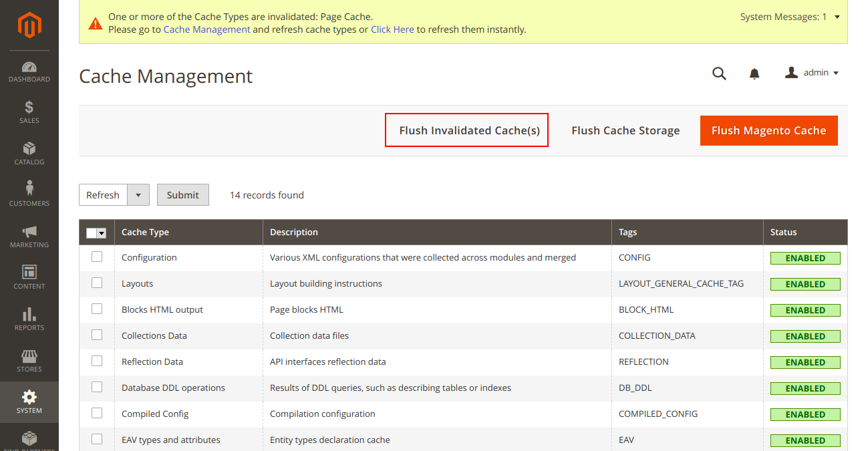Toggle the select-all header checkbox
Screen dimensions: 868x451
point(92,233)
